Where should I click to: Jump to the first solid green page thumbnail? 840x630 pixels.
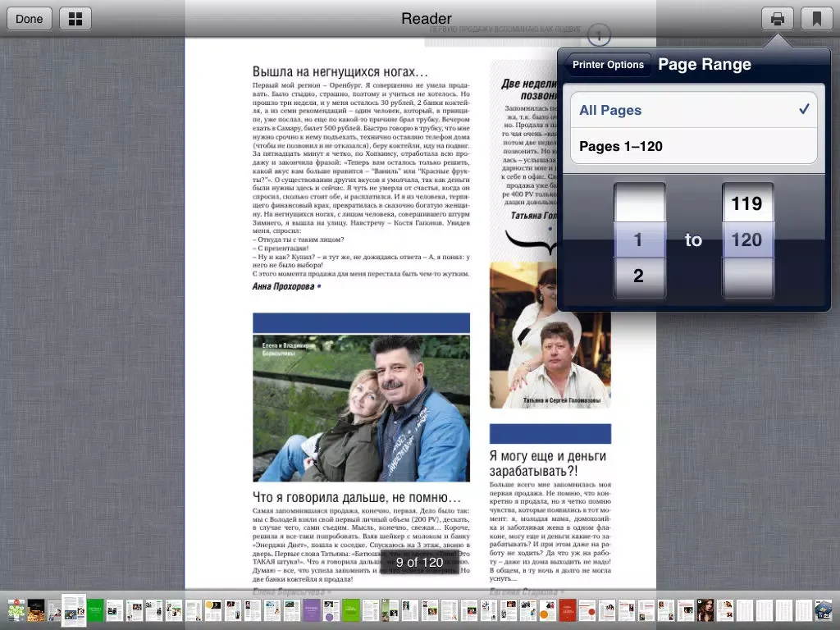click(x=95, y=610)
